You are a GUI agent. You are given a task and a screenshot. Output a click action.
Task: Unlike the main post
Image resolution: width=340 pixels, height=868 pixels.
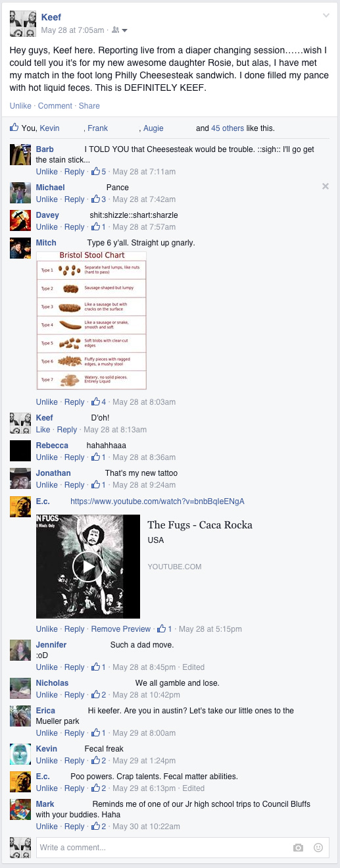pyautogui.click(x=20, y=106)
